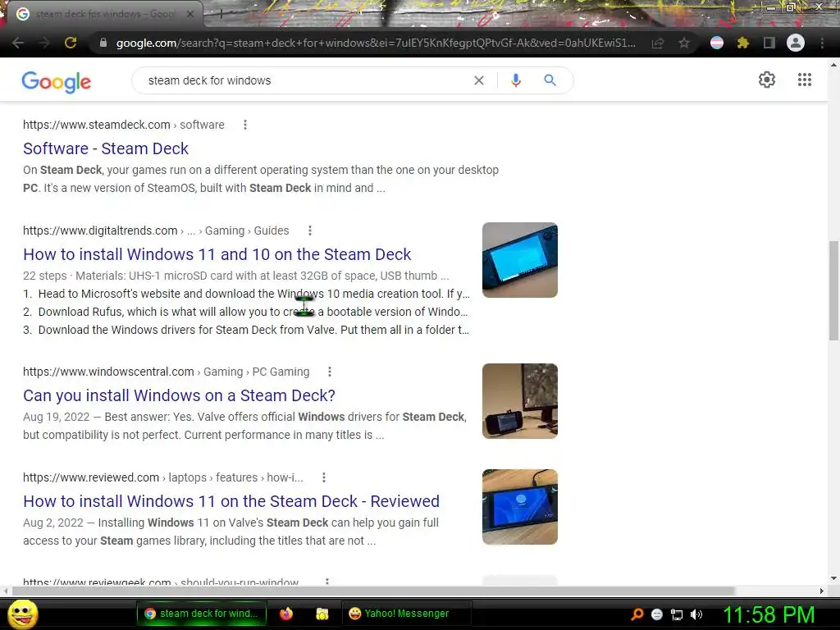Open options for the steamdeck.com result
Image resolution: width=840 pixels, height=630 pixels.
(x=245, y=125)
